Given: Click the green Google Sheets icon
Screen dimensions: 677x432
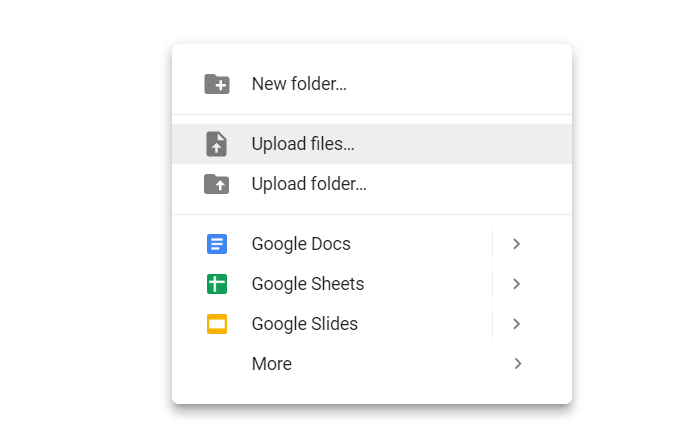Looking at the screenshot, I should [x=217, y=284].
